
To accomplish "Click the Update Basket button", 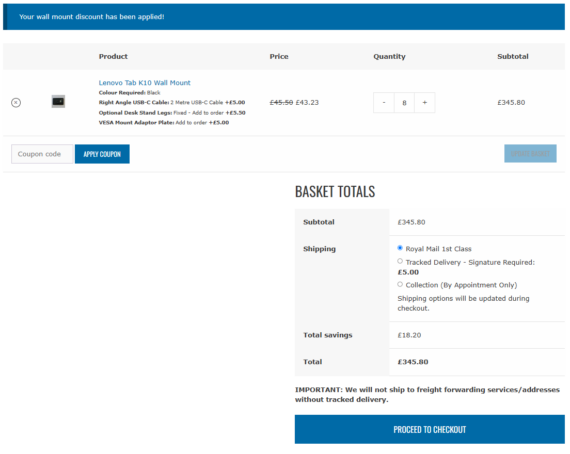I will tap(530, 154).
